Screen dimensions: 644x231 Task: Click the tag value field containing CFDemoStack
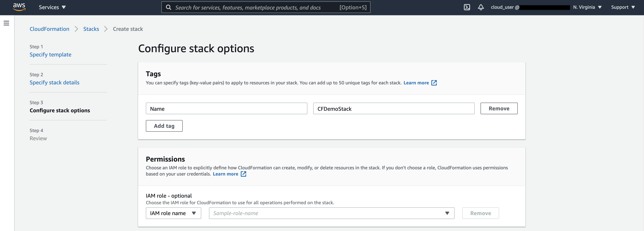point(394,109)
